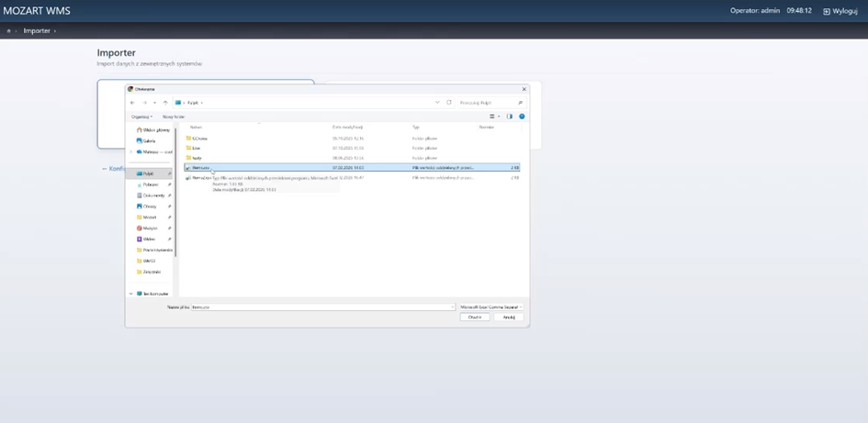Open the Dokumenty folder in sidebar
Screen dimensions: 868x423
click(x=152, y=195)
